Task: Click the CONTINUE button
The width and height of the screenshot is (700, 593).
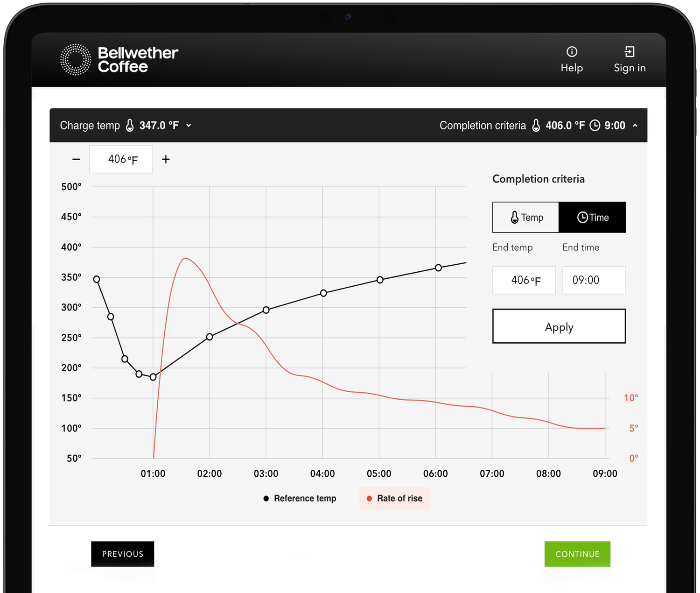Action: (x=577, y=554)
